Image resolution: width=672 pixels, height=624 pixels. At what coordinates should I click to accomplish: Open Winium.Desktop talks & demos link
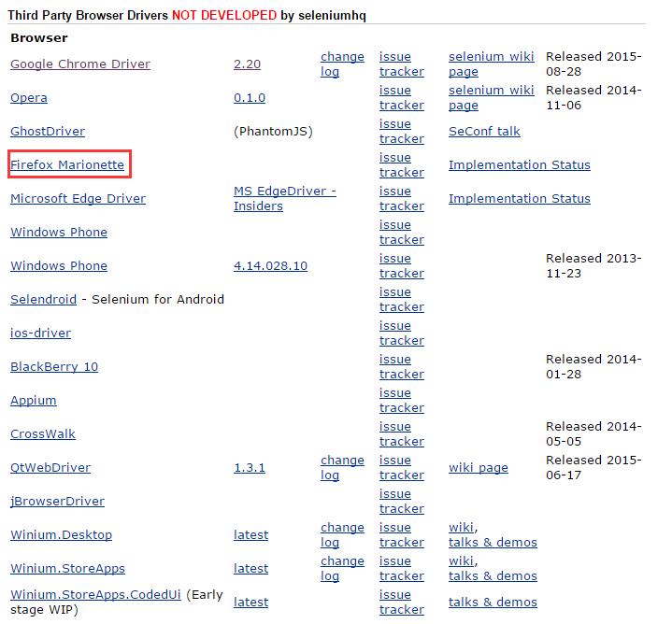(493, 542)
